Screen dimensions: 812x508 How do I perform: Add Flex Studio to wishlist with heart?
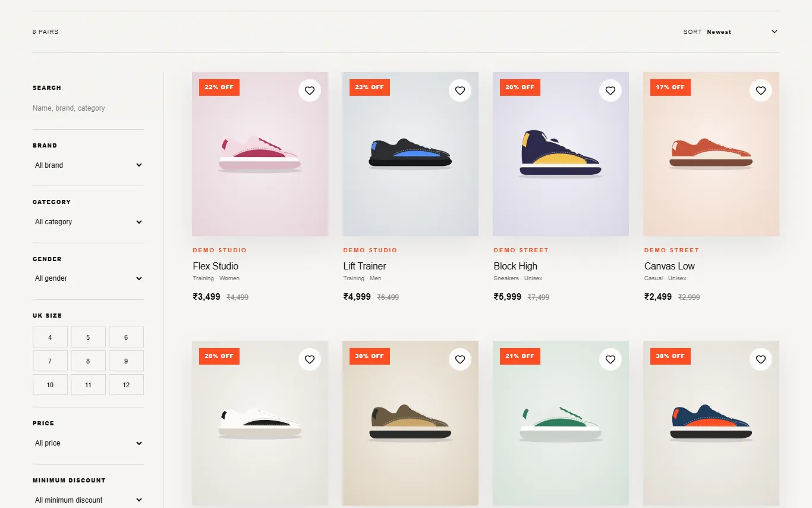point(309,91)
